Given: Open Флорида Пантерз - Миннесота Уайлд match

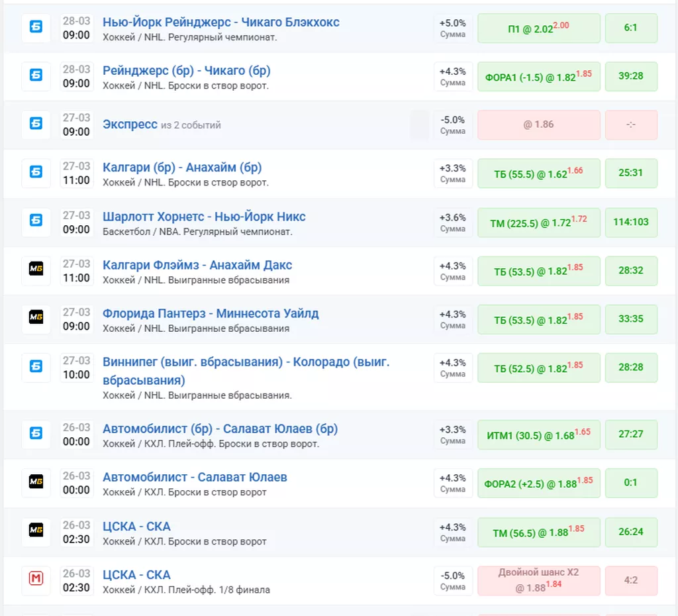Looking at the screenshot, I should tap(211, 313).
